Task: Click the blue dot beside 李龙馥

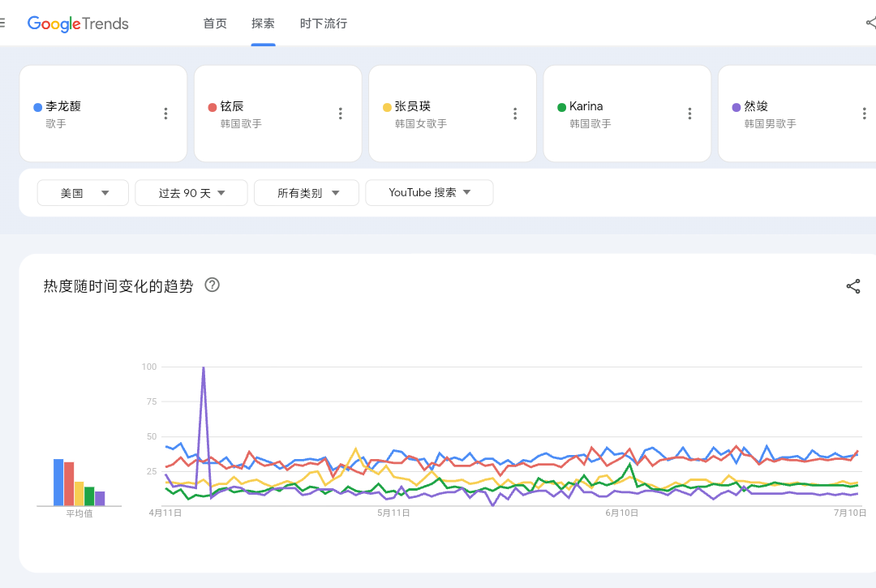Action: pyautogui.click(x=38, y=107)
